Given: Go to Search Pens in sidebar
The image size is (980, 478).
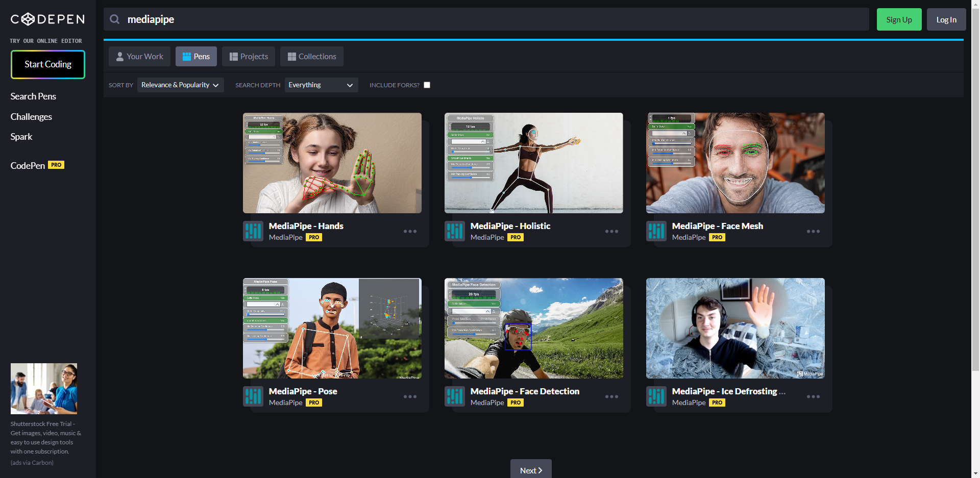Looking at the screenshot, I should click(x=33, y=96).
